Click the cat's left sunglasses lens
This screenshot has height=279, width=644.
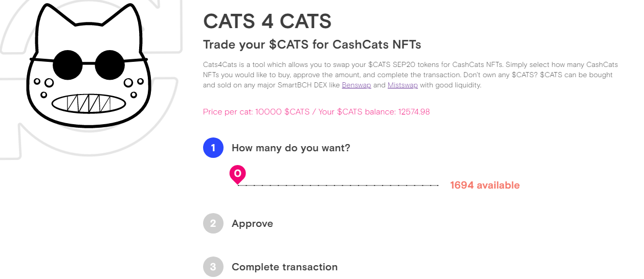[x=67, y=63]
